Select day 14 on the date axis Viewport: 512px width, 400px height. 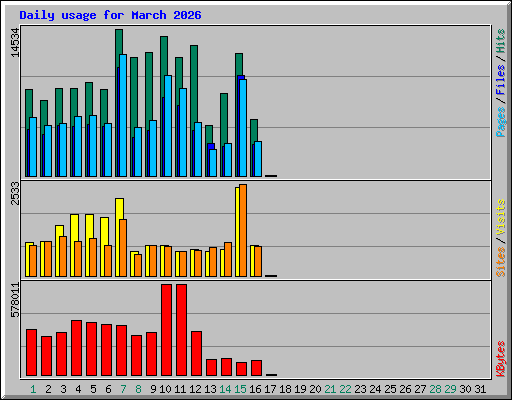[225, 389]
